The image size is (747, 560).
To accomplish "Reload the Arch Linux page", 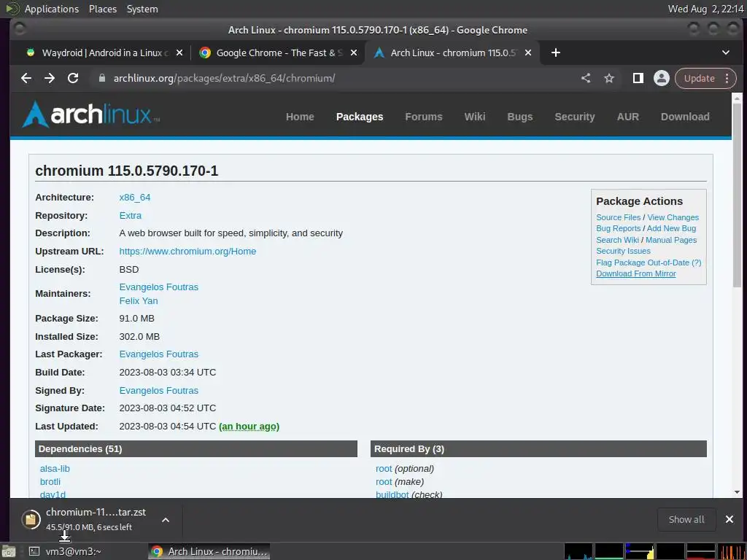I will pos(73,78).
